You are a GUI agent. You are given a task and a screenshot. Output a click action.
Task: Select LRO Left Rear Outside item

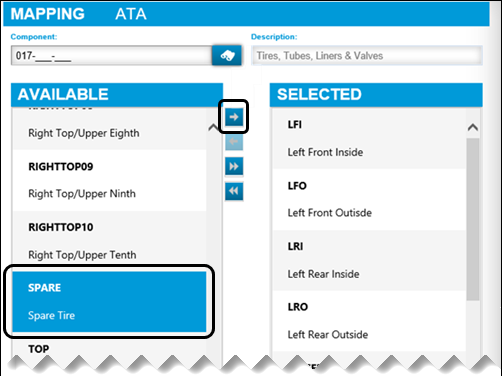(x=369, y=321)
